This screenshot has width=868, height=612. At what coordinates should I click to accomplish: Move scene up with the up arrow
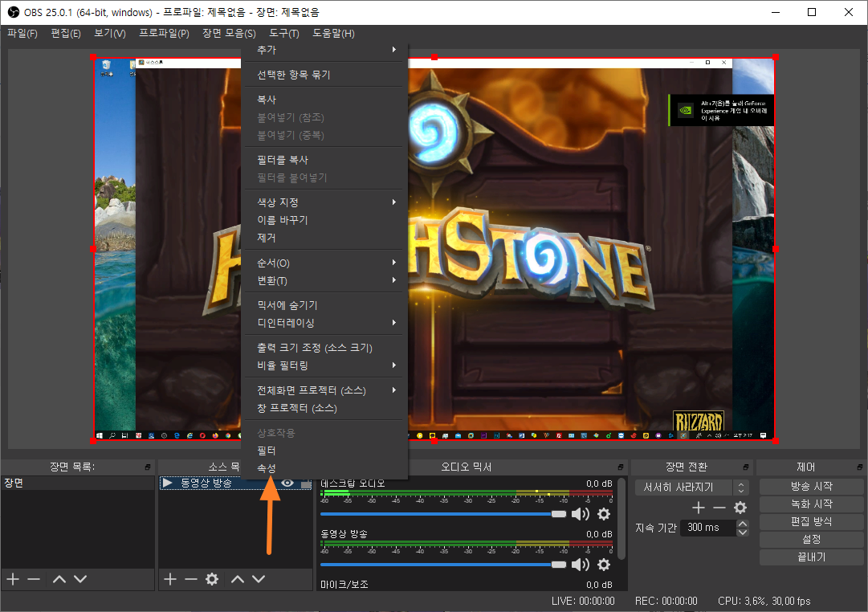pos(59,579)
